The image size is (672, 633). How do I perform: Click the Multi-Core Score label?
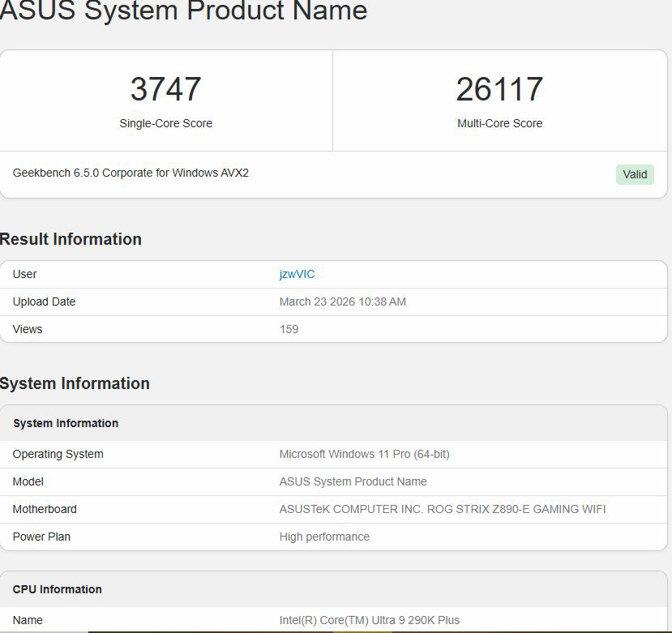(500, 123)
